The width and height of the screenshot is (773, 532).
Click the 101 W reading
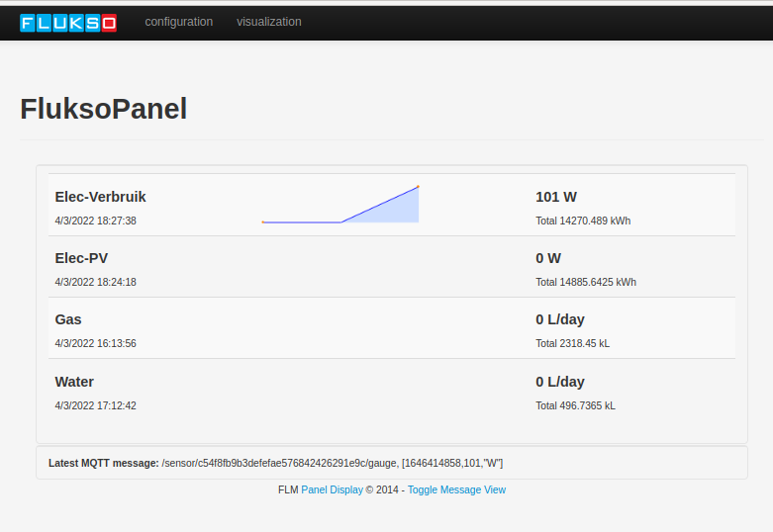point(556,197)
